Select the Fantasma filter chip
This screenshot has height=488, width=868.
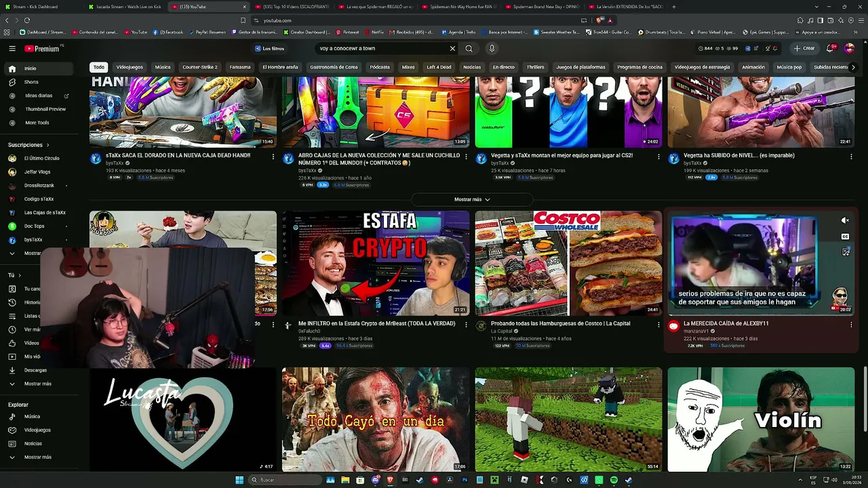pos(240,67)
